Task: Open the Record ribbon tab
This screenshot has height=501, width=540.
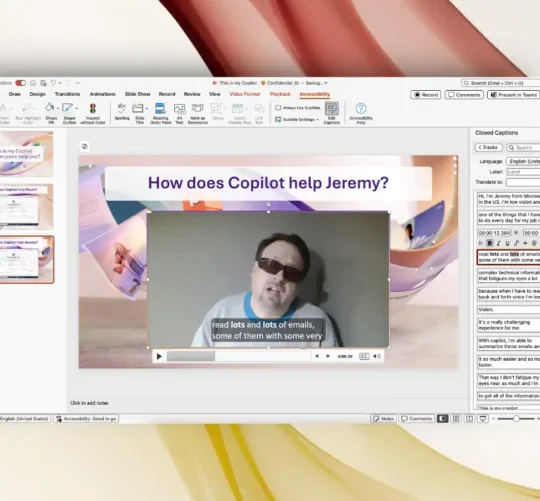Action: tap(167, 94)
